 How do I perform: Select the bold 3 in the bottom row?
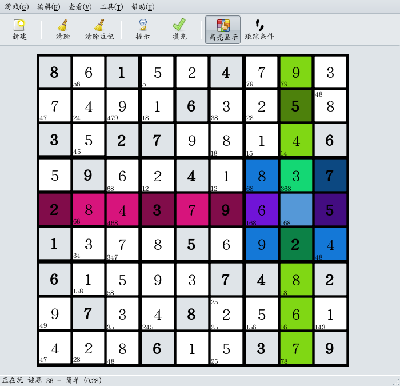(x=262, y=348)
